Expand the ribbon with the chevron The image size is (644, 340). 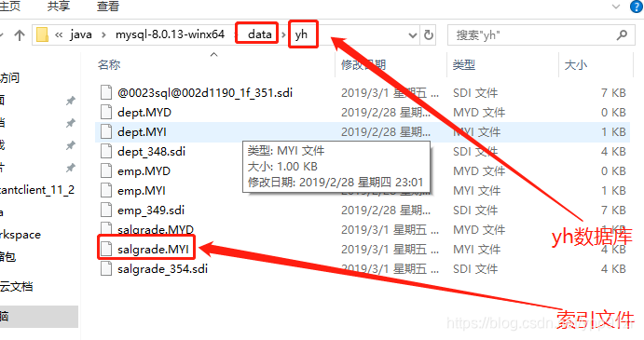tap(616, 7)
